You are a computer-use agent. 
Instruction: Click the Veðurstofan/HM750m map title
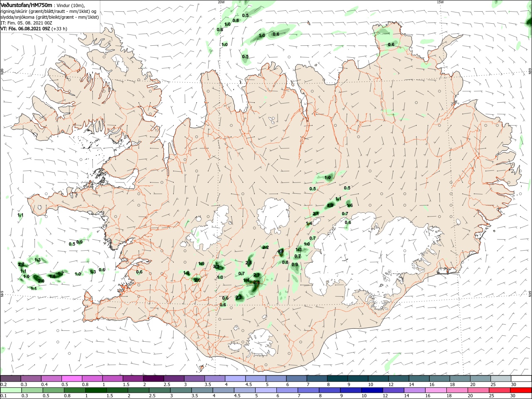pyautogui.click(x=26, y=5)
